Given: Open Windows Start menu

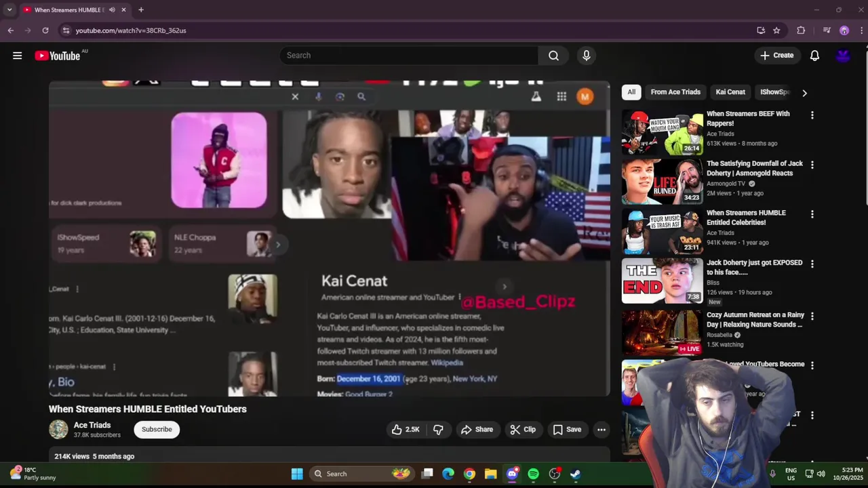Looking at the screenshot, I should pos(297,474).
